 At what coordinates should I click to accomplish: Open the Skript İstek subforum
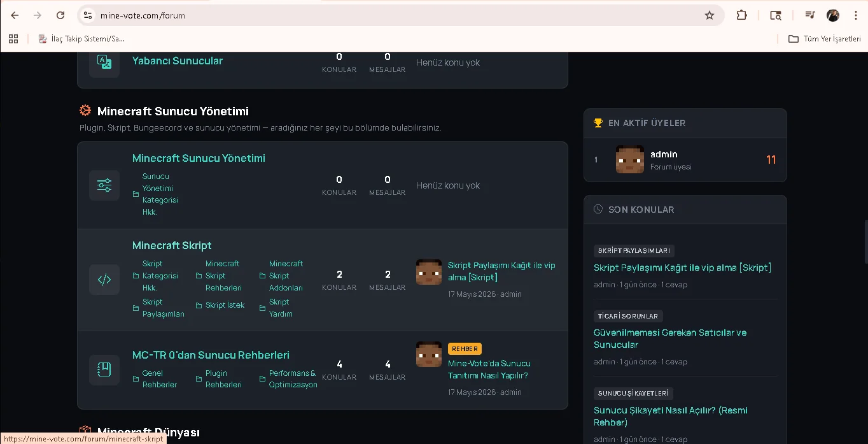(225, 305)
